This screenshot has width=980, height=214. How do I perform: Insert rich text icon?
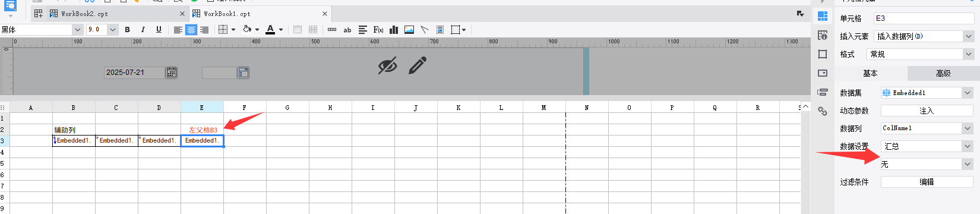pos(363,30)
